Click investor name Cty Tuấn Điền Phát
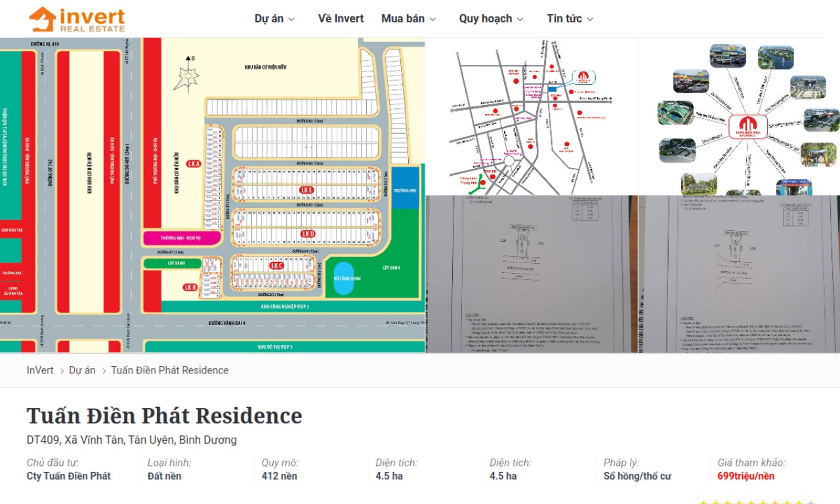 (x=69, y=476)
